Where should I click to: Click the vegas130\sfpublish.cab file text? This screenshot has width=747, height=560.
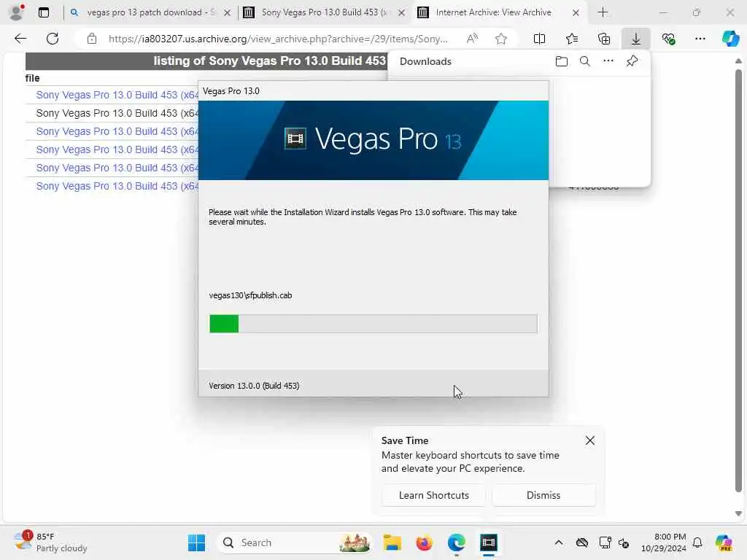(x=251, y=295)
